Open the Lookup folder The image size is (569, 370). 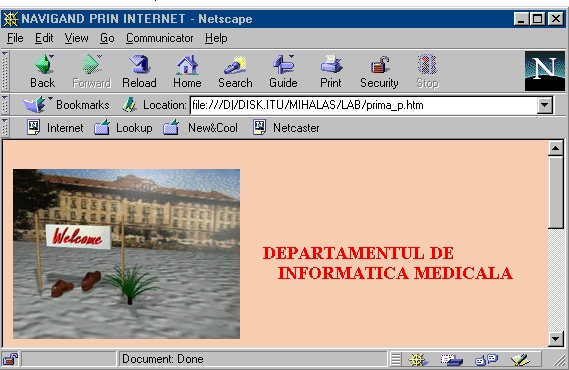pos(123,128)
